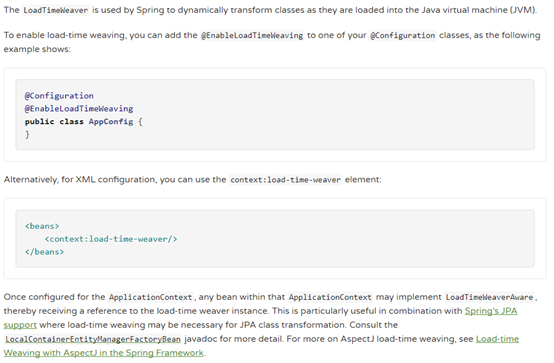This screenshot has width=554, height=363.
Task: Click the context:load-time-weaver inline code
Action: click(x=285, y=180)
